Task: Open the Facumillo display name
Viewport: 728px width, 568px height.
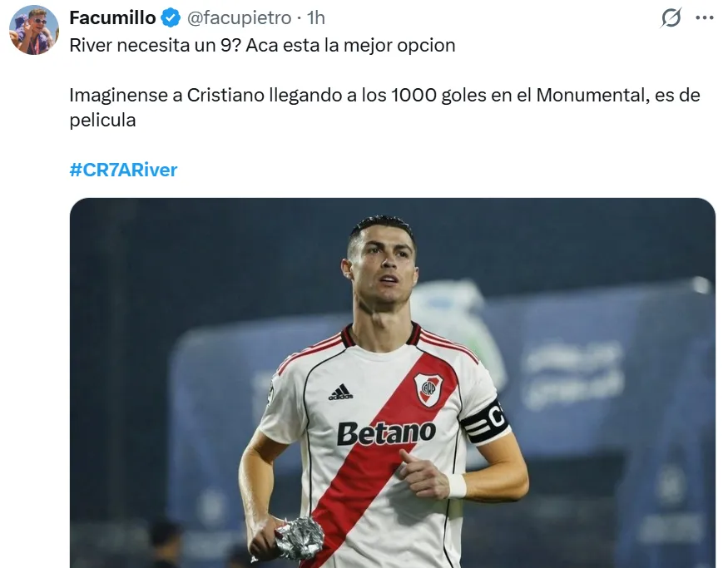Action: [112, 18]
